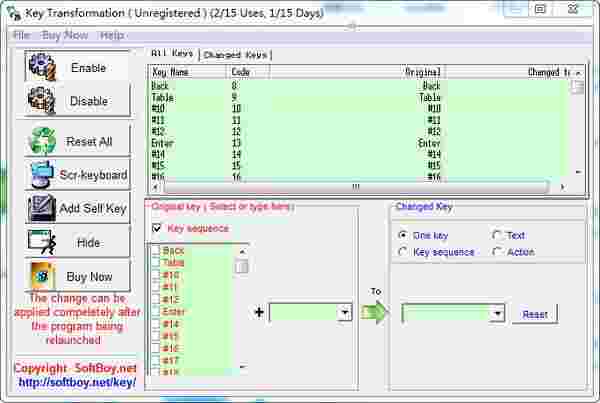Select the Text radio button
This screenshot has height=403, width=600.
click(x=497, y=236)
